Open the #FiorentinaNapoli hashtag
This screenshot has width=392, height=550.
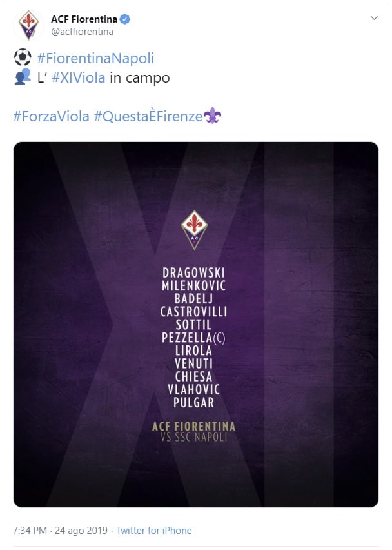[x=95, y=58]
